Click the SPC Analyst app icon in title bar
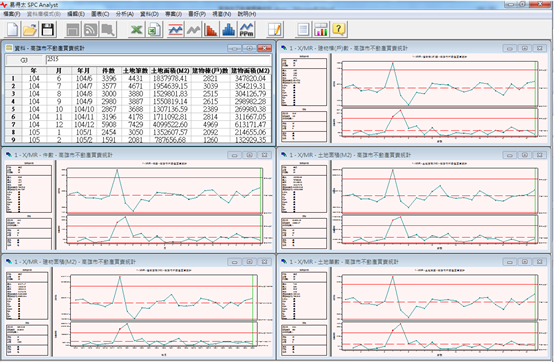554x362 pixels. 4,5
